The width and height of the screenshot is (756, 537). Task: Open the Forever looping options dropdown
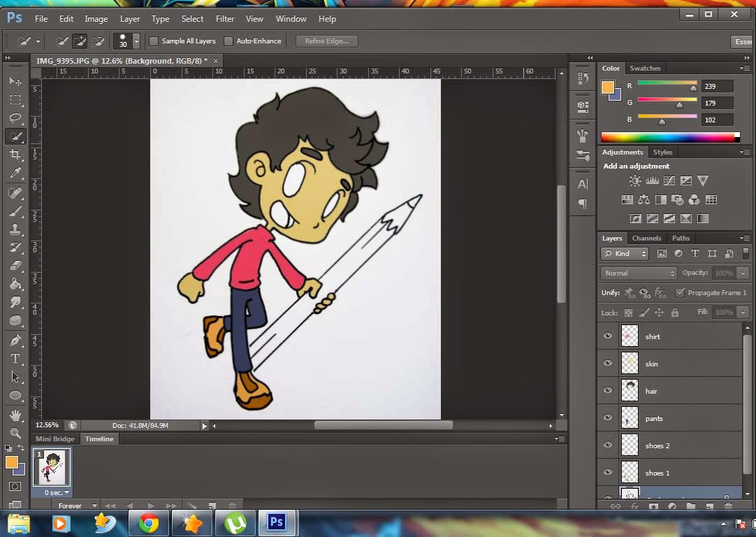click(x=77, y=506)
